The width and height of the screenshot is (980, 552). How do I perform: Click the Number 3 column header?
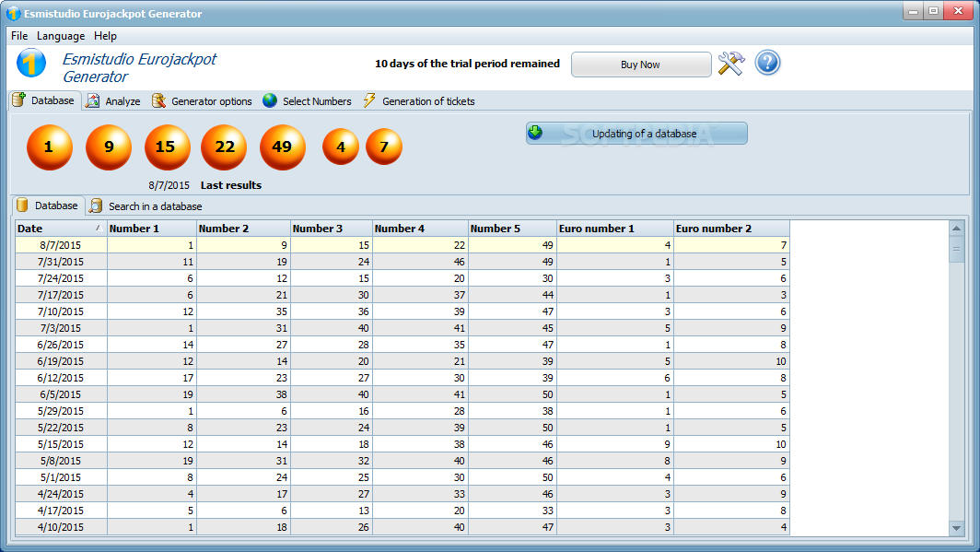[x=332, y=229]
